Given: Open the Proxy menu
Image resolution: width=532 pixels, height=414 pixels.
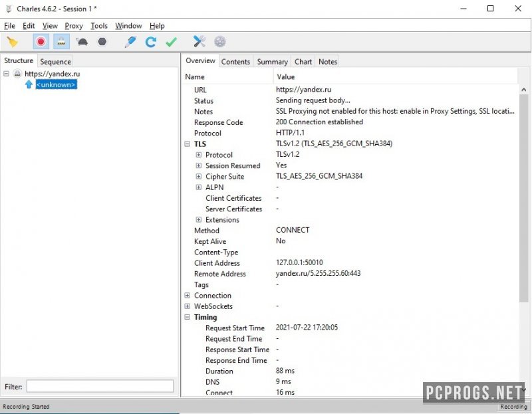Looking at the screenshot, I should 74,26.
